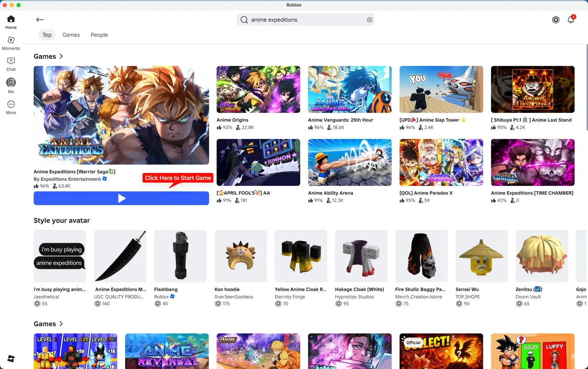Click Robux icon on Zenitsu price

(519, 304)
